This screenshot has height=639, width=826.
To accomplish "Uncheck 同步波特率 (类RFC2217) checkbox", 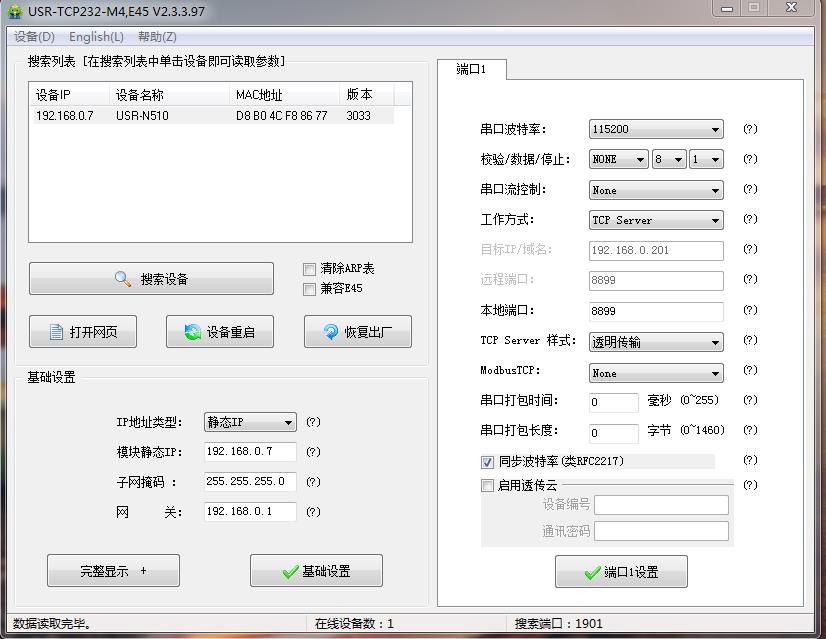I will (x=488, y=462).
